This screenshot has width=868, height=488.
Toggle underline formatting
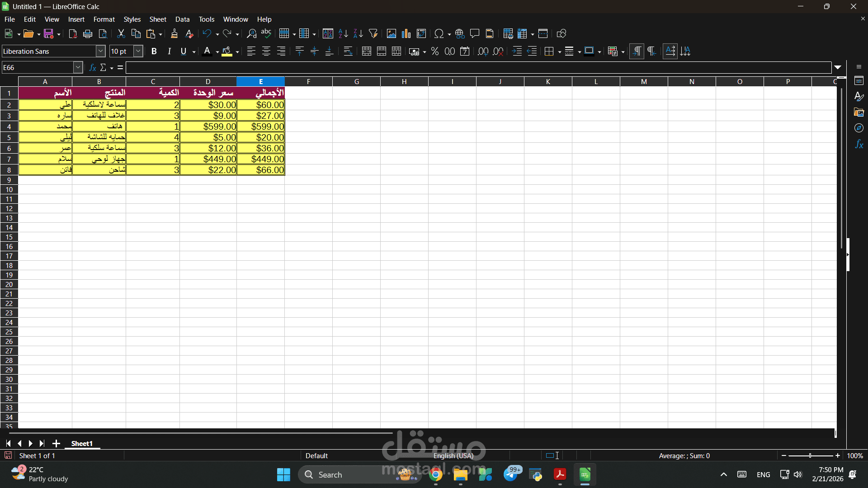[x=184, y=51]
